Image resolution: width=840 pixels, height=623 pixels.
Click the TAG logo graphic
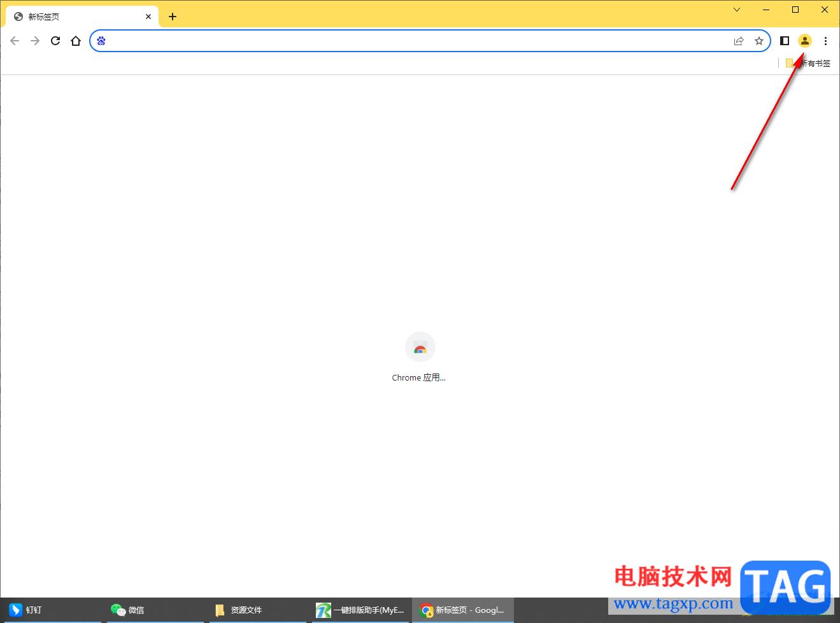click(x=787, y=586)
